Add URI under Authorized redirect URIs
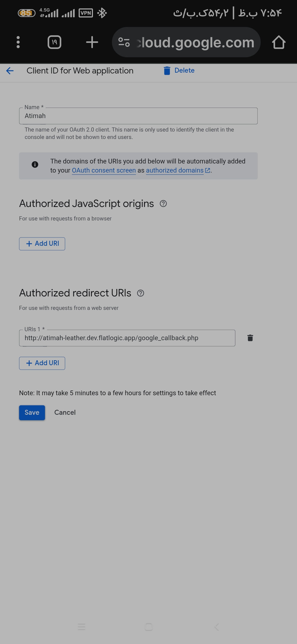The width and height of the screenshot is (297, 644). coord(42,363)
